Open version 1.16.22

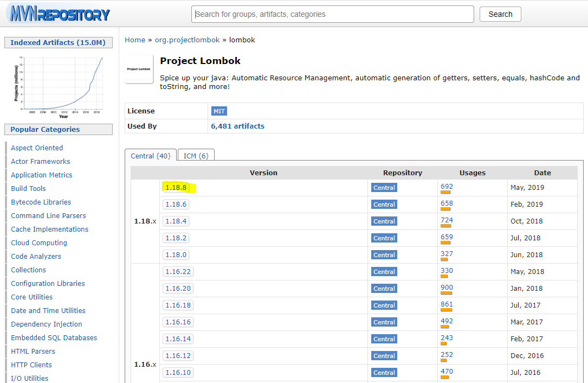point(178,271)
